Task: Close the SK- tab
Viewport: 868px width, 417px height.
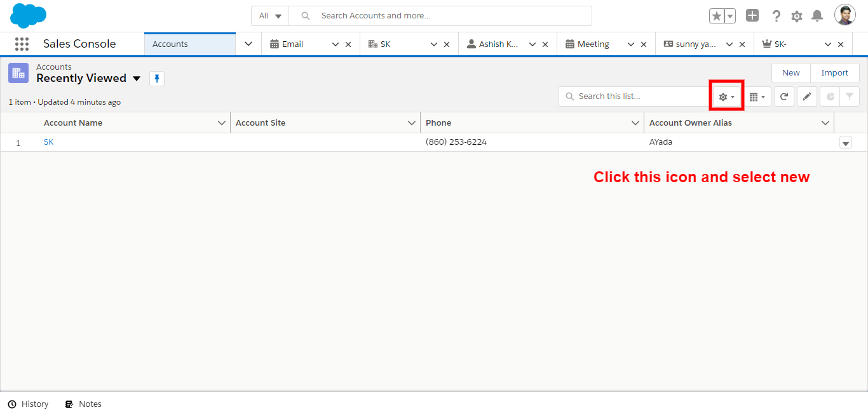Action: (841, 44)
